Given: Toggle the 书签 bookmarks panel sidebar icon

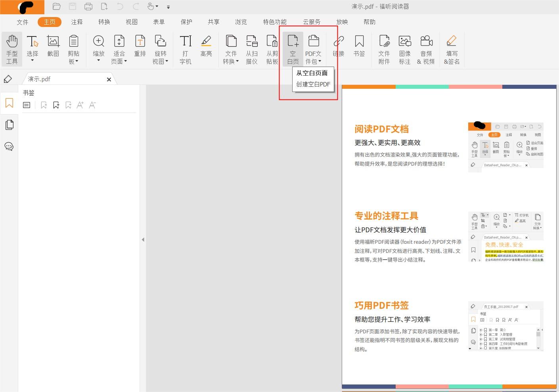Looking at the screenshot, I should 9,103.
